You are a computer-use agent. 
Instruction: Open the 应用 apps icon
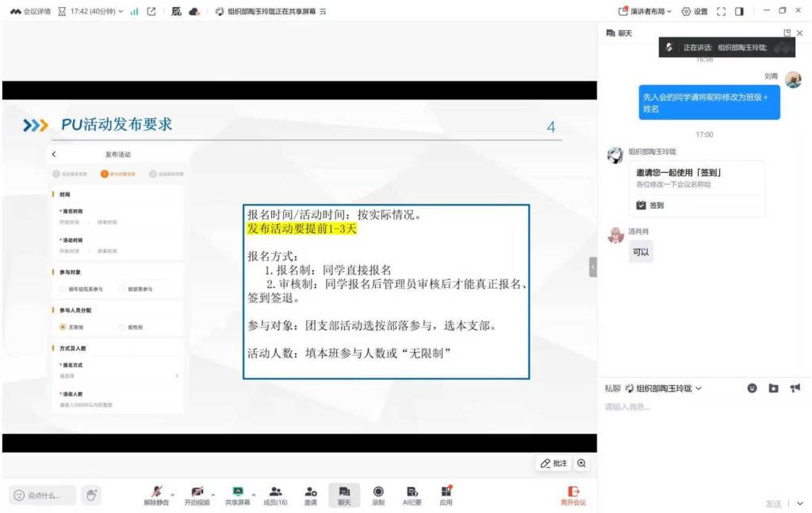[446, 495]
